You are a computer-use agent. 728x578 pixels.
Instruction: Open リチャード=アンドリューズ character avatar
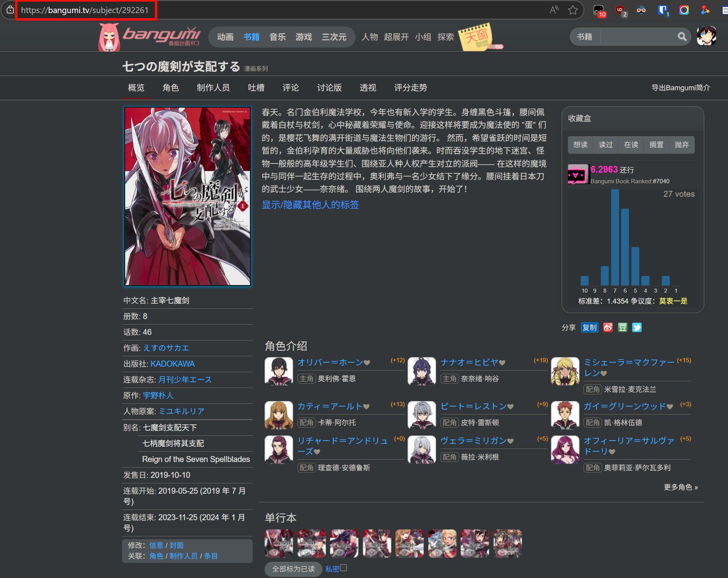click(279, 450)
